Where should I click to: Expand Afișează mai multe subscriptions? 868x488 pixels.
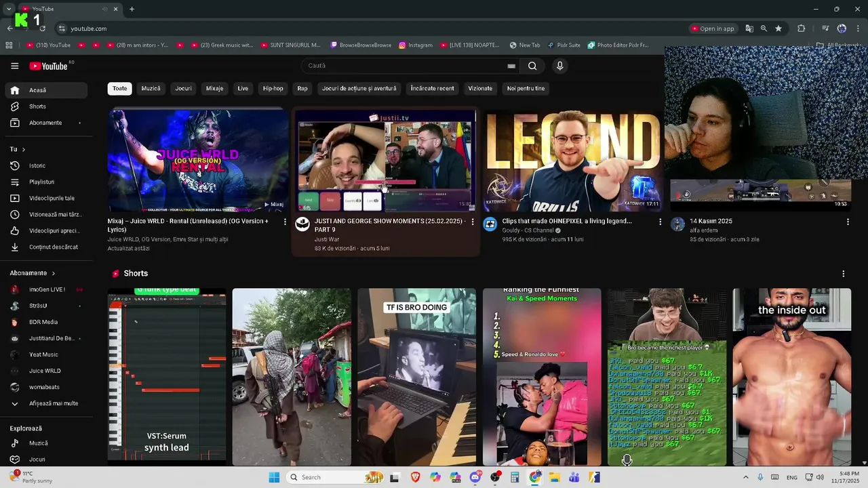click(x=46, y=403)
